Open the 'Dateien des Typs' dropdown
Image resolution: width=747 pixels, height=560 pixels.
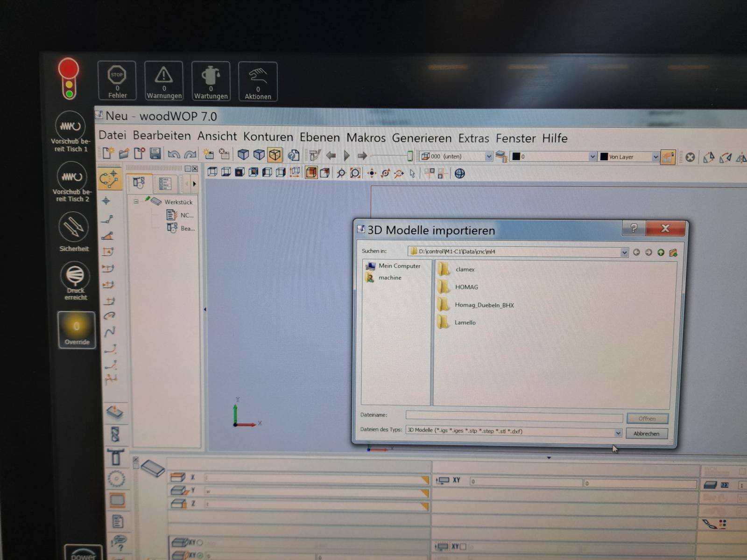pos(618,433)
